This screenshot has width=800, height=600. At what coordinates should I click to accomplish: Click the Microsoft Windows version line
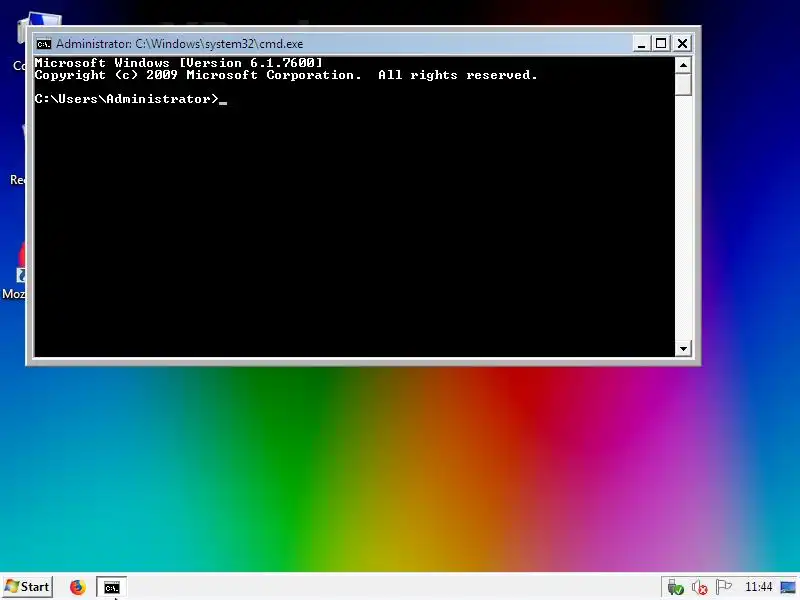click(179, 63)
